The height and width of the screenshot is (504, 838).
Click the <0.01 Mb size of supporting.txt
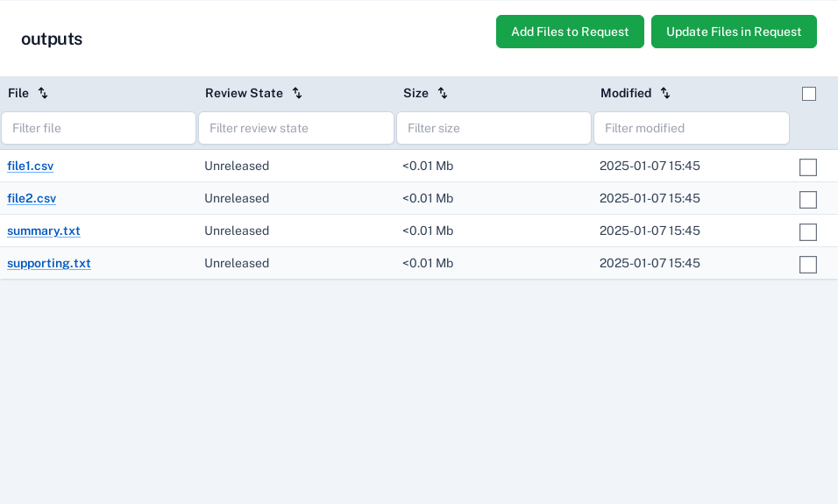pos(428,263)
